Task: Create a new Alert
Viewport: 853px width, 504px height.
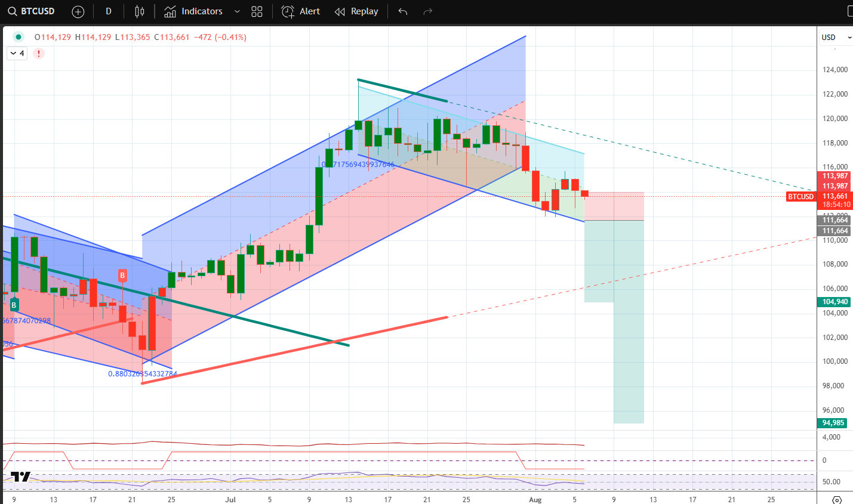Action: tap(301, 11)
